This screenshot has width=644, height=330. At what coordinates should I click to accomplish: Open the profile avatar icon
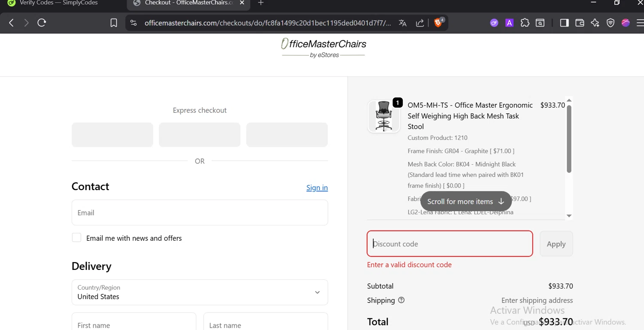point(626,23)
